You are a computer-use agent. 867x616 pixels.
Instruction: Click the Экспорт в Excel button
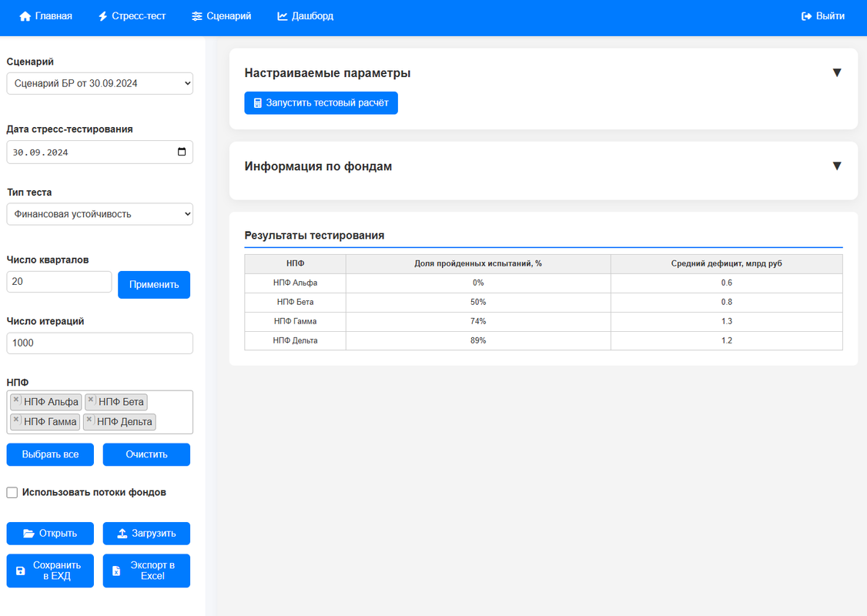(146, 571)
